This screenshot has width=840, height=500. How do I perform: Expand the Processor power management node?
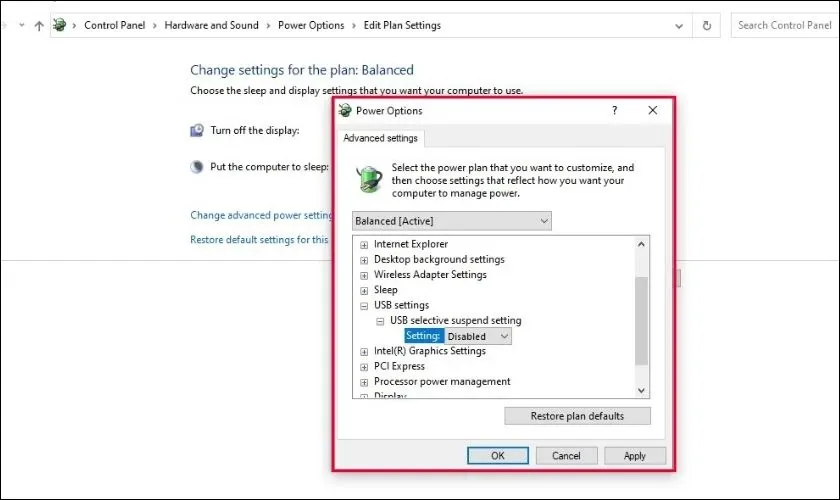click(x=364, y=383)
